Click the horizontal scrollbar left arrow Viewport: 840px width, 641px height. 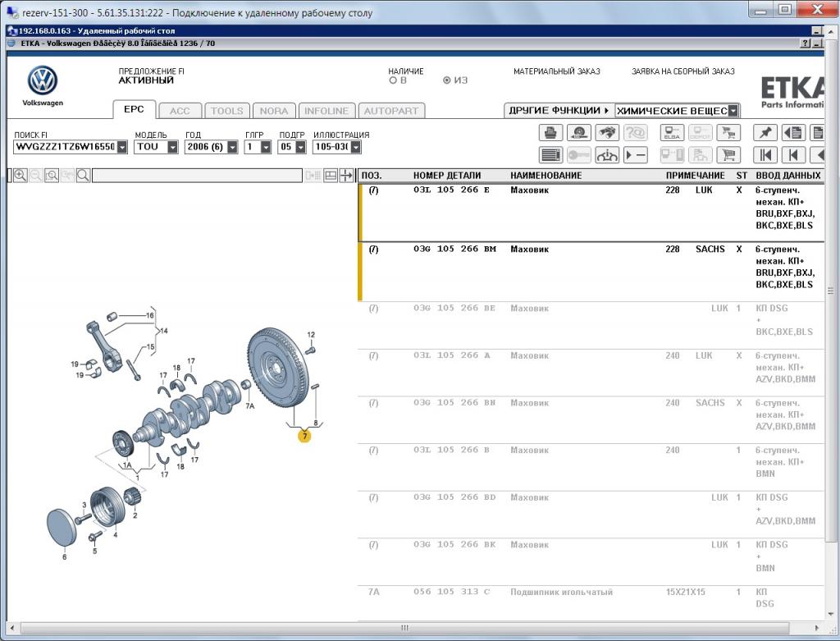point(11,628)
